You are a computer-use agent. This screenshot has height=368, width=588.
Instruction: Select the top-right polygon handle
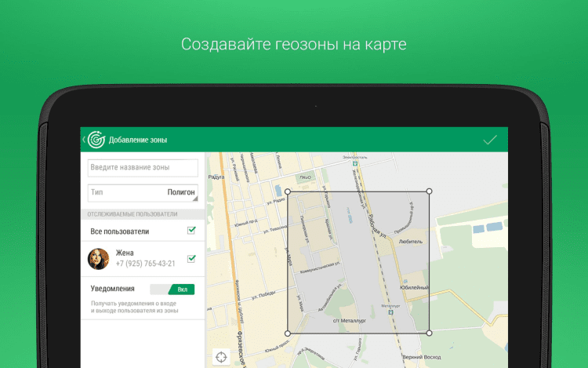point(429,191)
